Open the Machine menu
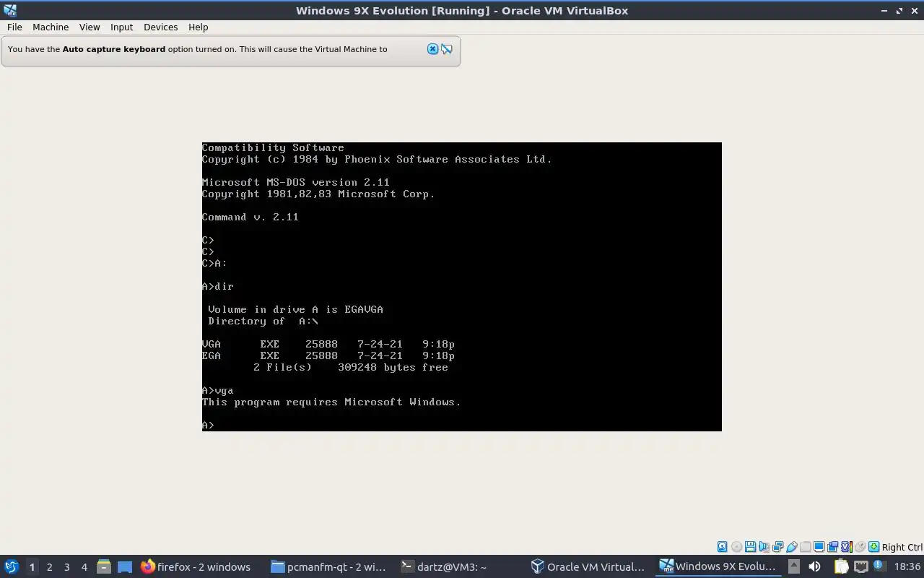Image resolution: width=924 pixels, height=578 pixels. click(x=51, y=27)
